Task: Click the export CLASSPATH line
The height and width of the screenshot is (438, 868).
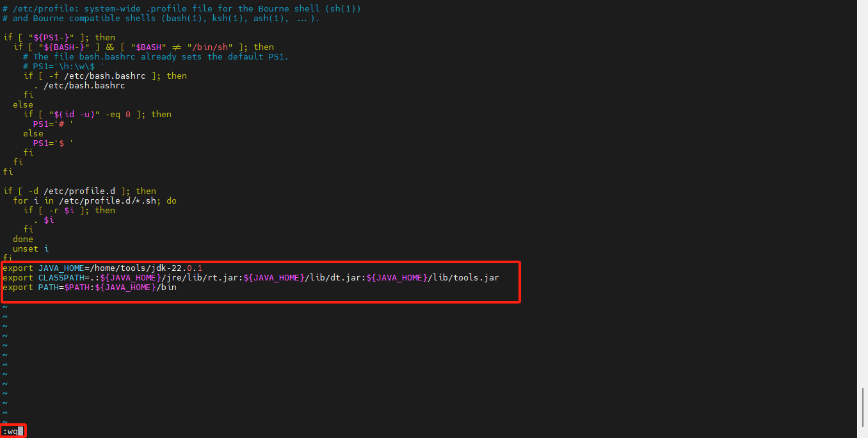Action: pyautogui.click(x=250, y=277)
